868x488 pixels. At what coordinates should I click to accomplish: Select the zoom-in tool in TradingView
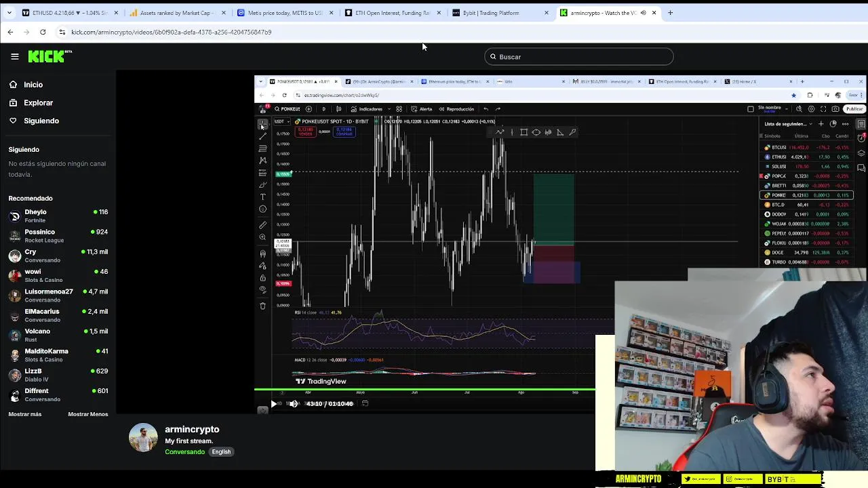pos(263,237)
